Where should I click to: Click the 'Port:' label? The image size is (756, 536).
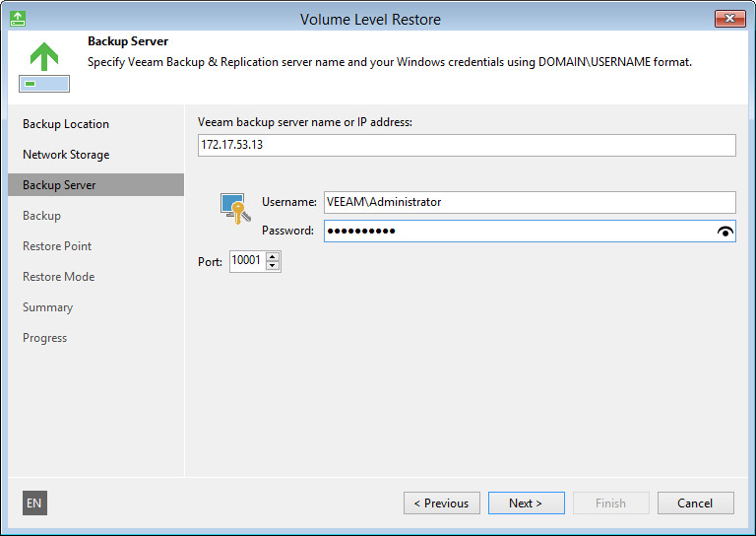click(x=210, y=262)
